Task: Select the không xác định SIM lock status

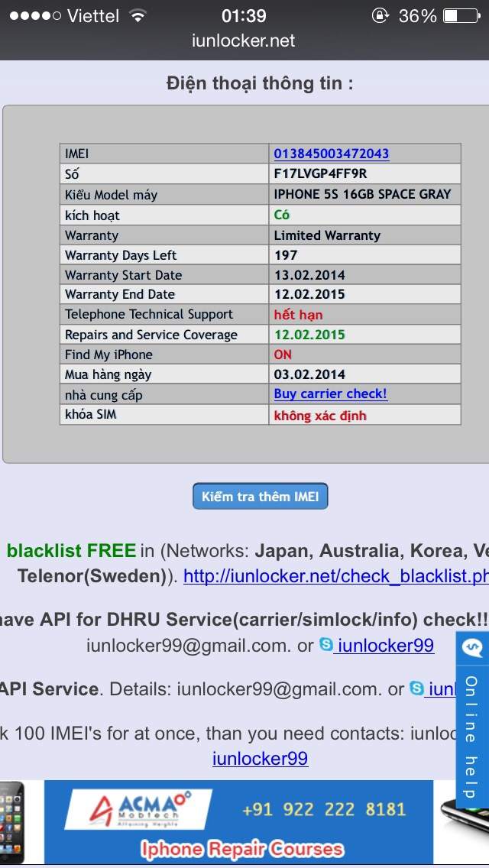Action: (x=320, y=415)
